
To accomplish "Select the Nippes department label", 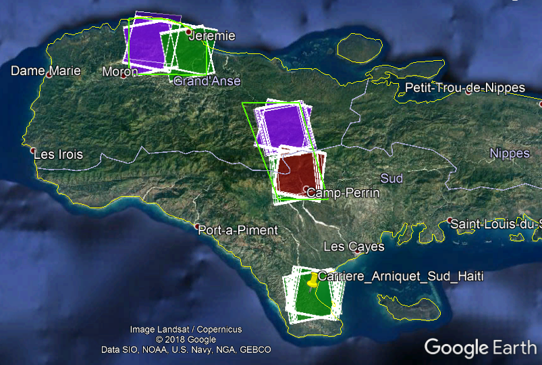I will pos(510,153).
